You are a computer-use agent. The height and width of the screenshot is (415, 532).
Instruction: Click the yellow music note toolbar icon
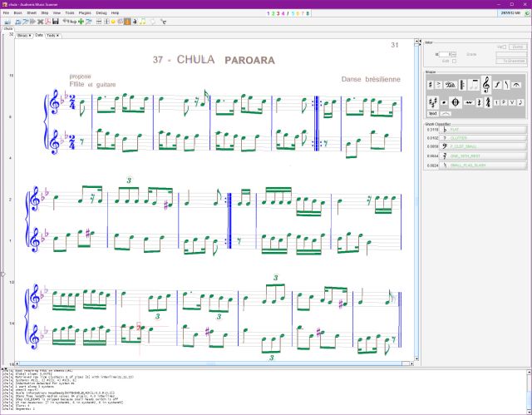142,22
